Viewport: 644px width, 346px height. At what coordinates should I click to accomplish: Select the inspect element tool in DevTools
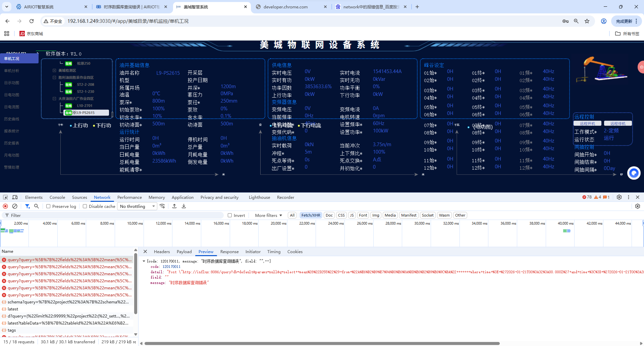[x=5, y=197]
